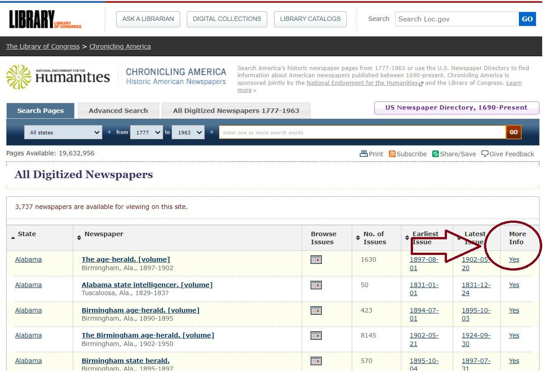Open latest issue 1831-12-24 link
552x392 pixels.
(476, 289)
